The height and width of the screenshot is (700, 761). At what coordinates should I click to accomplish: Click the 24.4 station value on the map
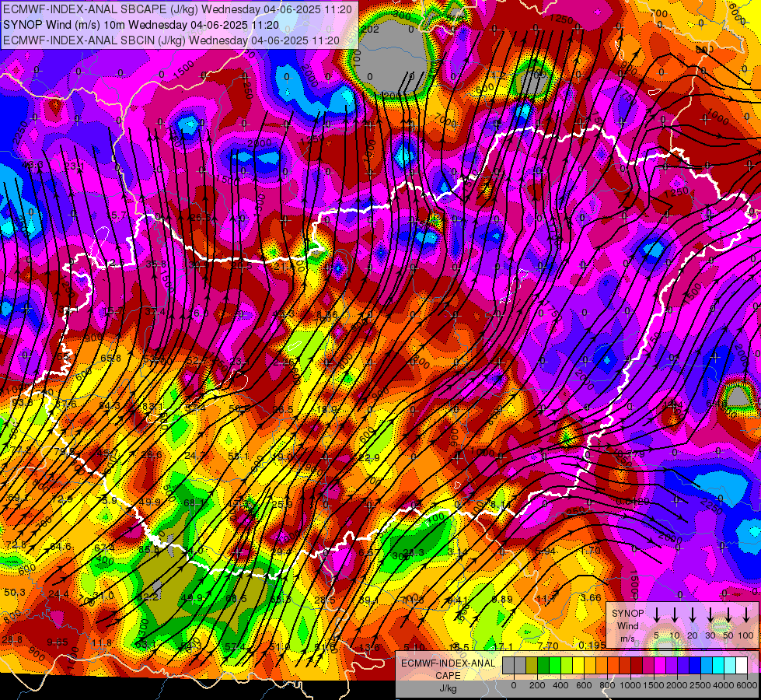click(x=59, y=593)
